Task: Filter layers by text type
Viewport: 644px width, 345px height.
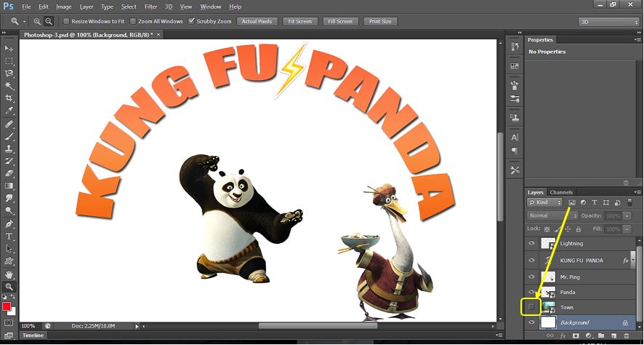Action: pos(595,203)
